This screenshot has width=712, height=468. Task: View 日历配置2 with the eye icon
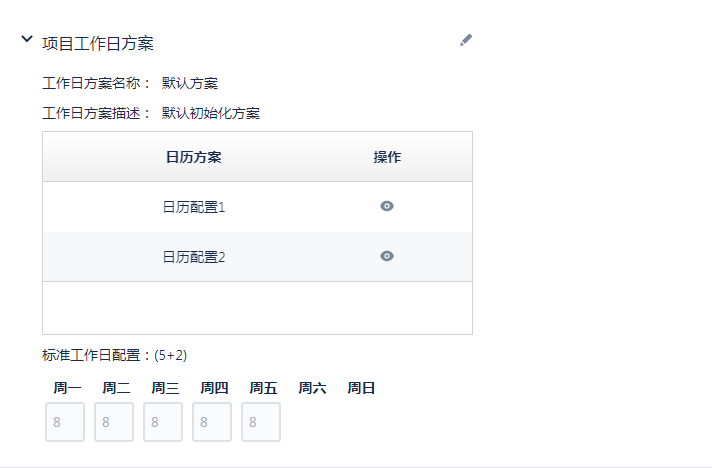pyautogui.click(x=387, y=256)
